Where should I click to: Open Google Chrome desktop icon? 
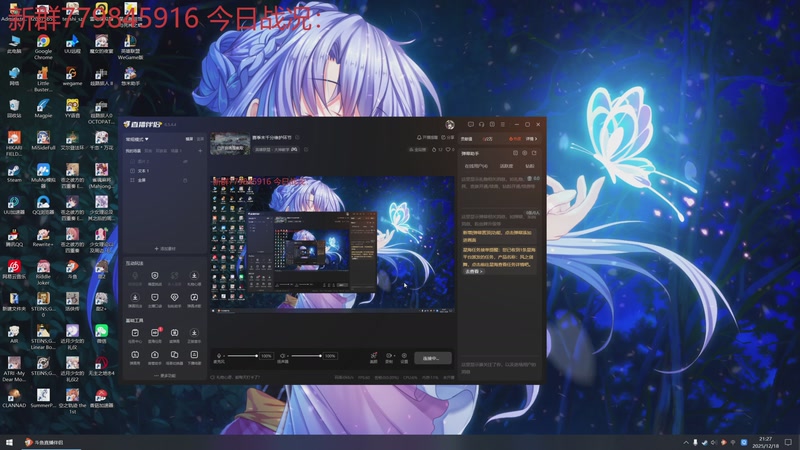[43, 47]
